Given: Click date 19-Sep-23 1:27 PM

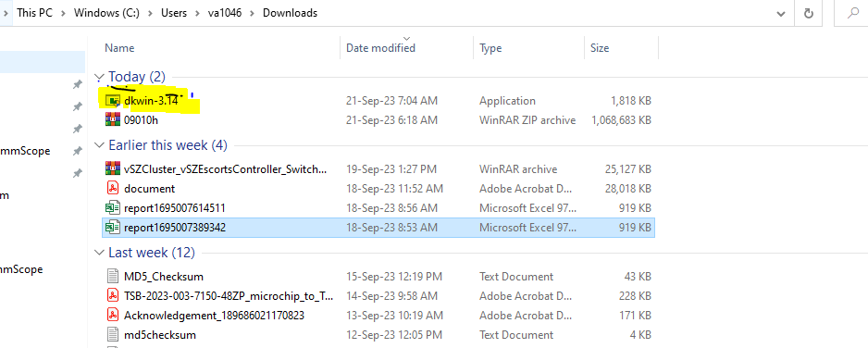Looking at the screenshot, I should [391, 168].
